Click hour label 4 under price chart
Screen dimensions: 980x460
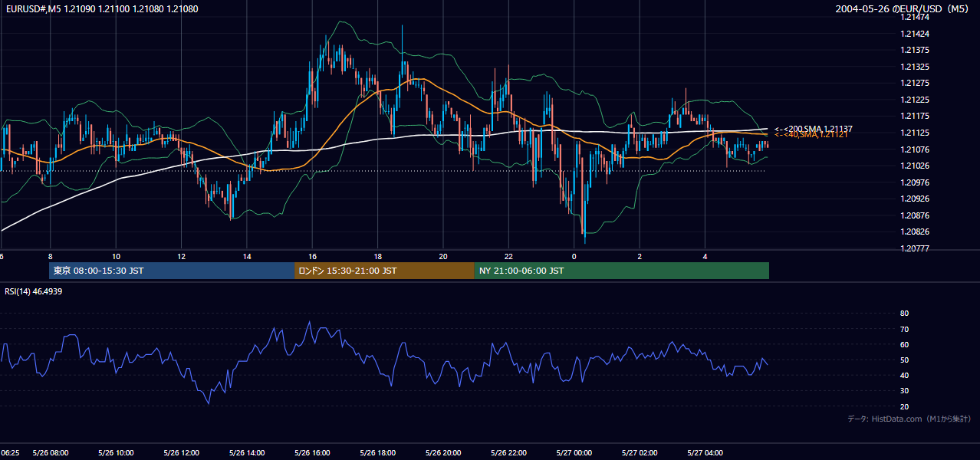pyautogui.click(x=705, y=256)
